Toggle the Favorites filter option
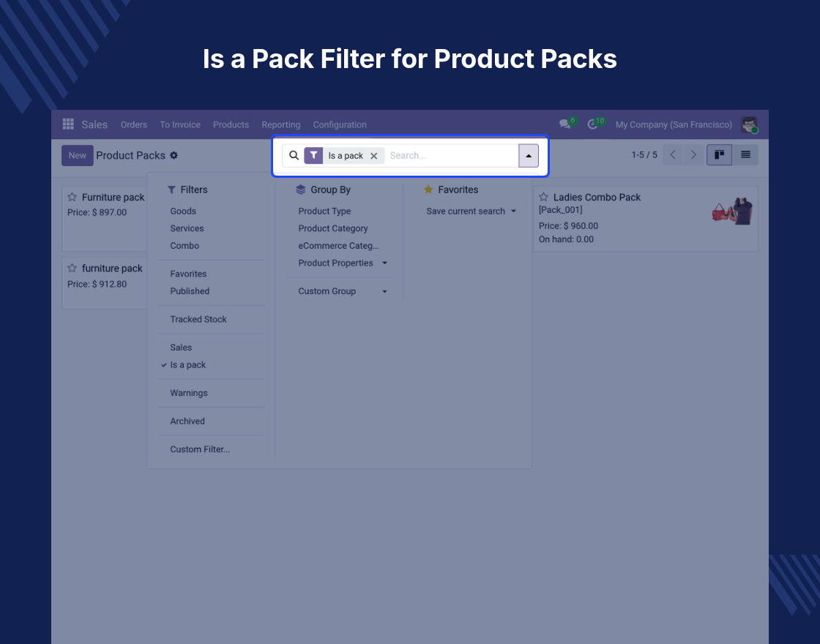The height and width of the screenshot is (644, 820). (188, 274)
